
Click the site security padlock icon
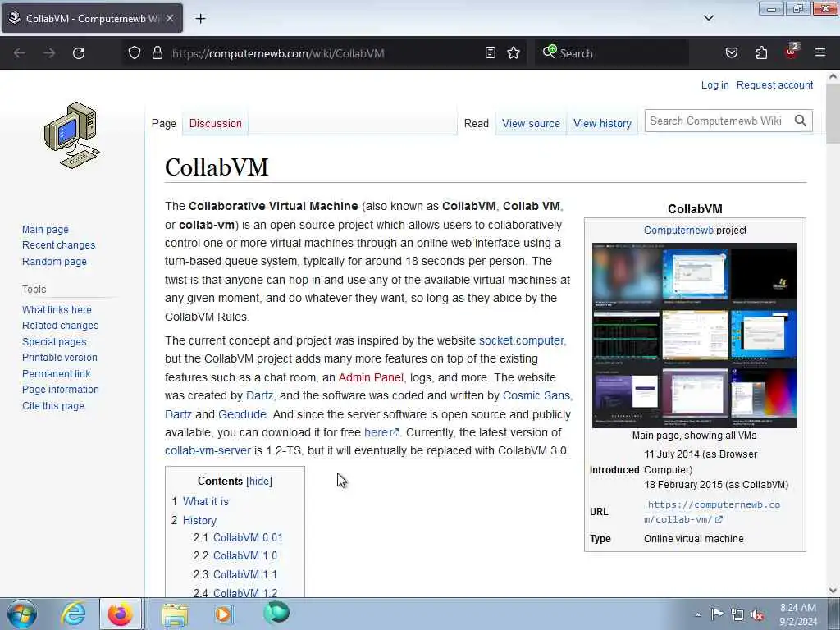click(x=157, y=52)
